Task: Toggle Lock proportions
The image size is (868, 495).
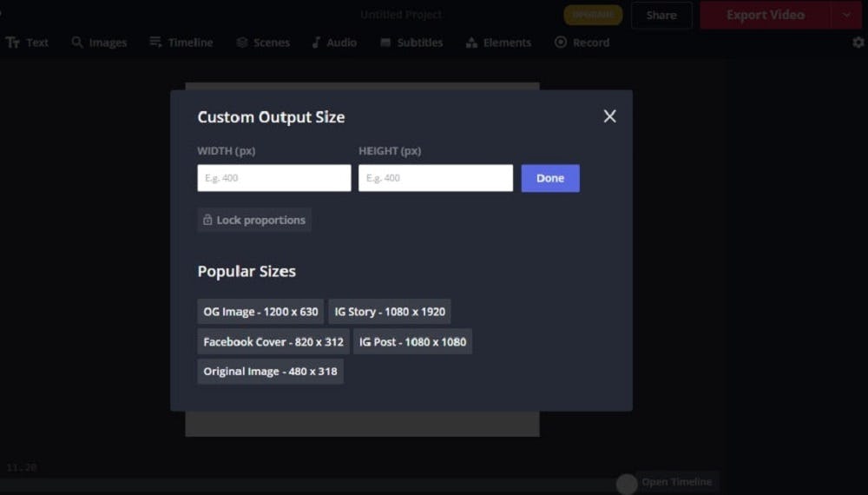Action: (x=253, y=220)
